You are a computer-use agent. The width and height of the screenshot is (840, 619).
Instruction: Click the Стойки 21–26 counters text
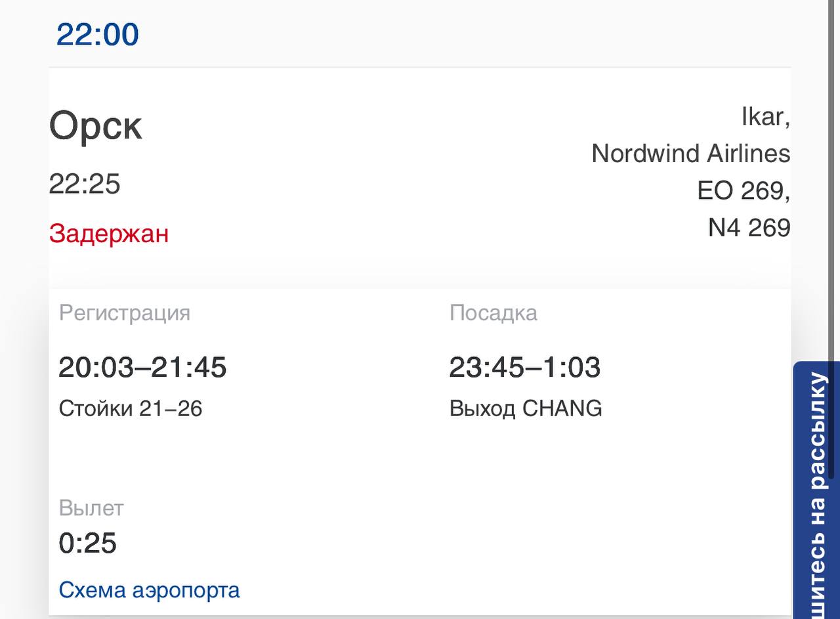[x=131, y=409]
